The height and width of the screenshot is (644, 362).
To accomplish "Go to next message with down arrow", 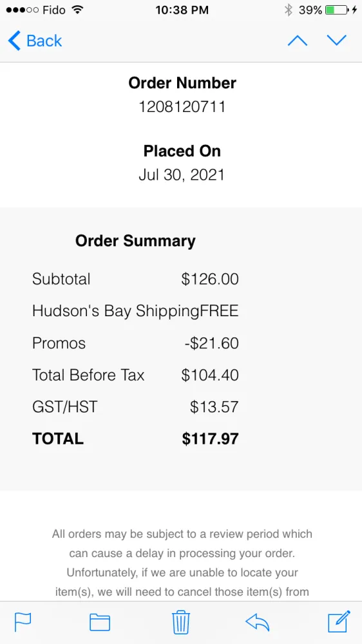I will point(336,41).
